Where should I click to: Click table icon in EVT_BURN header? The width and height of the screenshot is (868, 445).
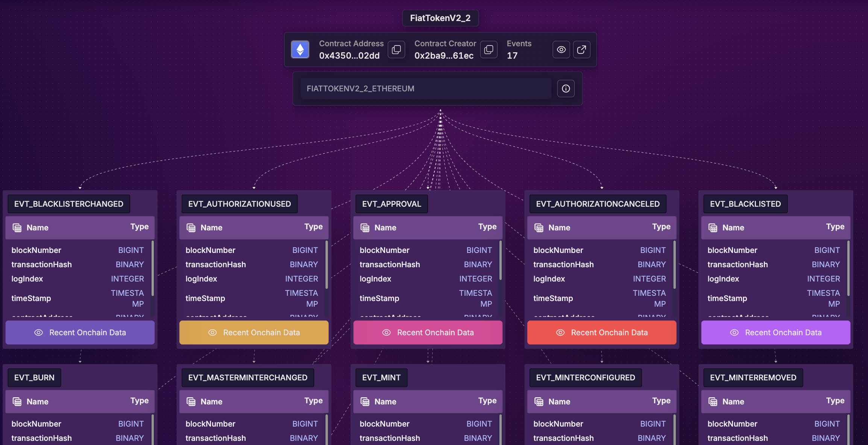17,402
